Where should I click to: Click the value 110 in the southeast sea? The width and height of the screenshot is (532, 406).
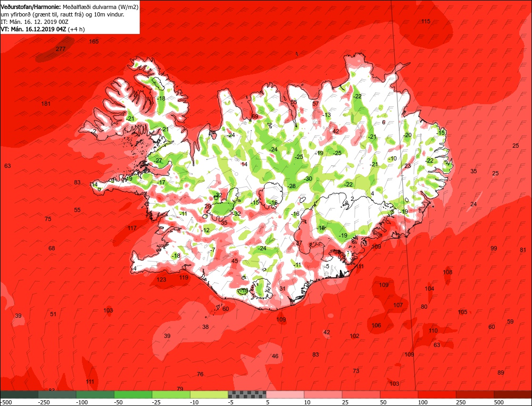[433, 331]
